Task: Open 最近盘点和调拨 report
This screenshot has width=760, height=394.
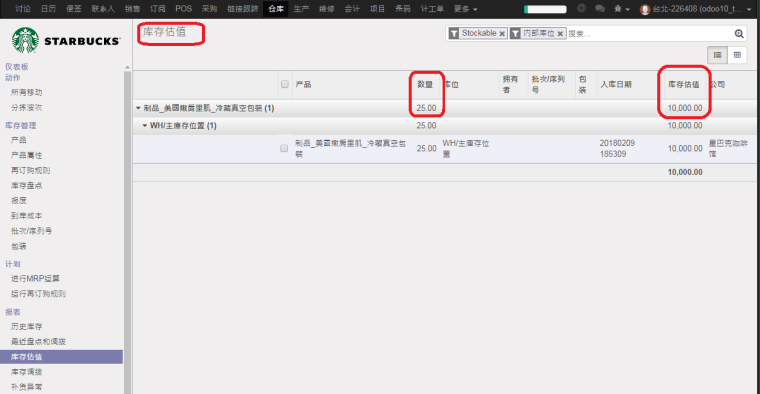Action: coord(38,342)
